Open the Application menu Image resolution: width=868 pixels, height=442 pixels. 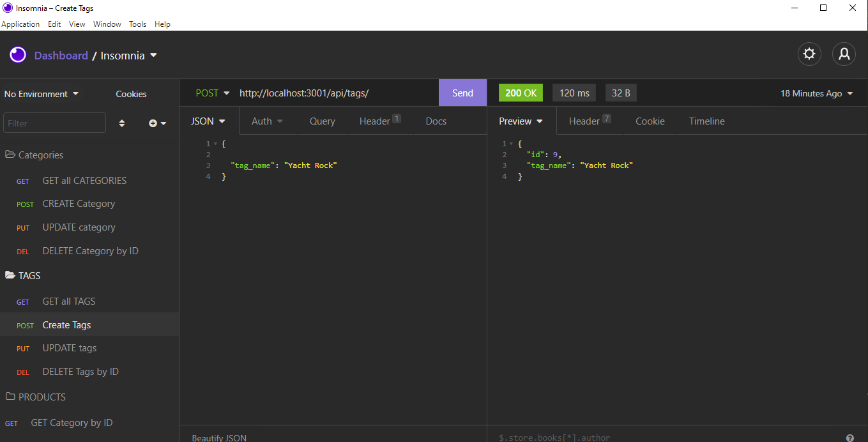pyautogui.click(x=20, y=24)
